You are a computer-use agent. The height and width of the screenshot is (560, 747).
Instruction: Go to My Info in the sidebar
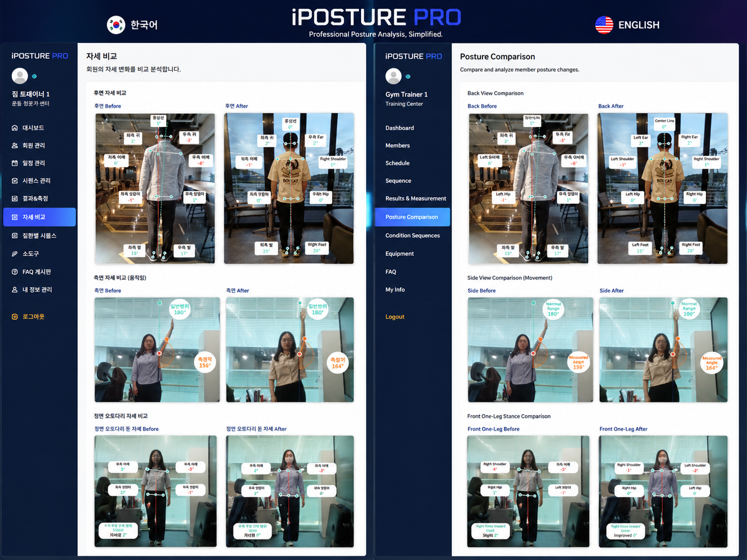point(395,290)
